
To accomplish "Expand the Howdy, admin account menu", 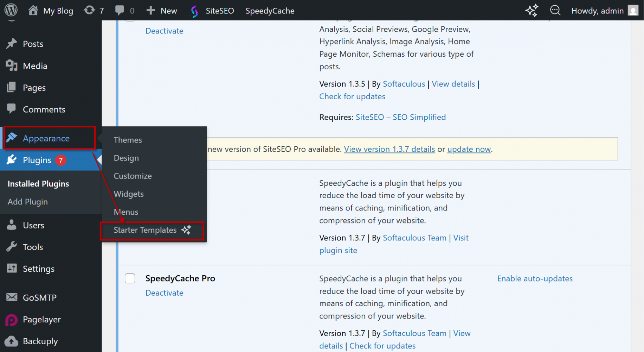I will (597, 11).
